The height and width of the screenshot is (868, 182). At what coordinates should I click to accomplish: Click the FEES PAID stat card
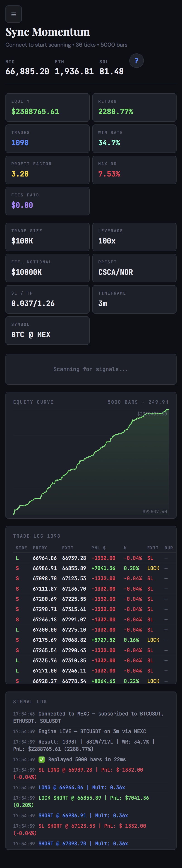[47, 201]
